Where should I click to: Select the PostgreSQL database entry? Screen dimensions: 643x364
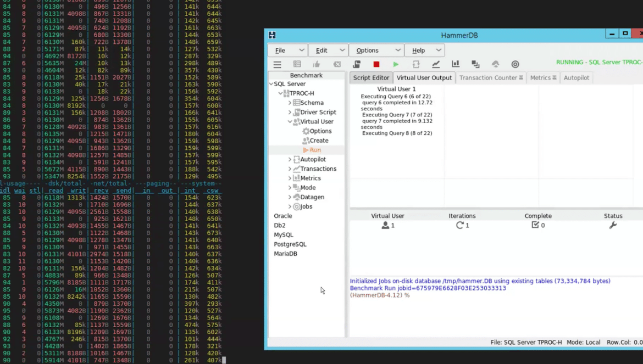pyautogui.click(x=290, y=244)
